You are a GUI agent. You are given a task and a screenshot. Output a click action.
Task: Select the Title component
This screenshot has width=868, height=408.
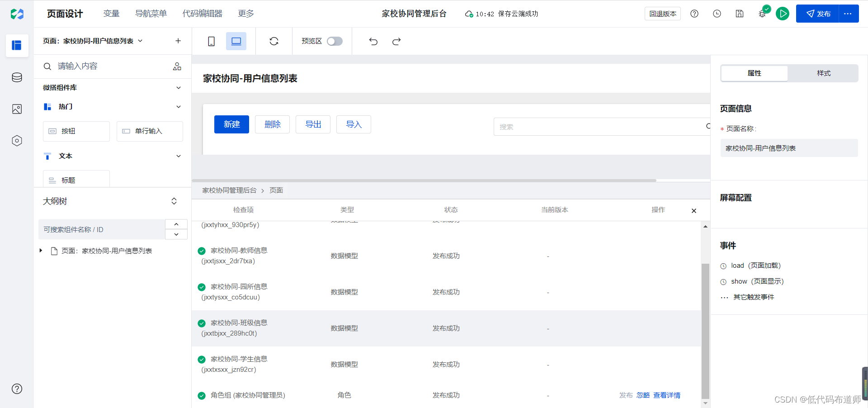click(x=76, y=179)
